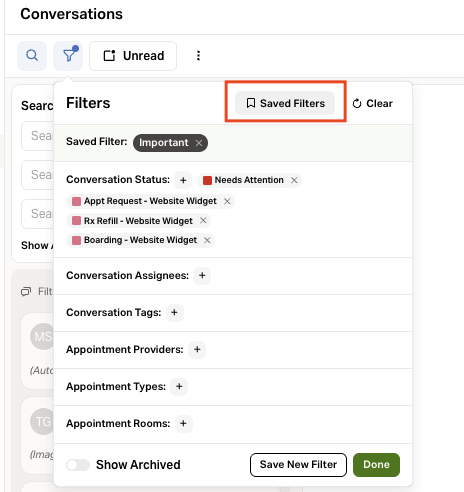
Task: Add an Appointment Rooms filter
Action: pos(183,424)
